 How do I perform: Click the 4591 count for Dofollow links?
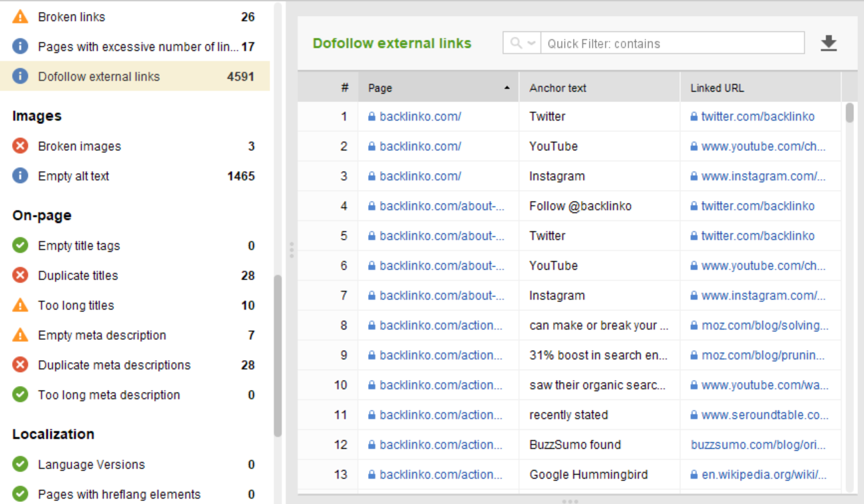pyautogui.click(x=241, y=76)
